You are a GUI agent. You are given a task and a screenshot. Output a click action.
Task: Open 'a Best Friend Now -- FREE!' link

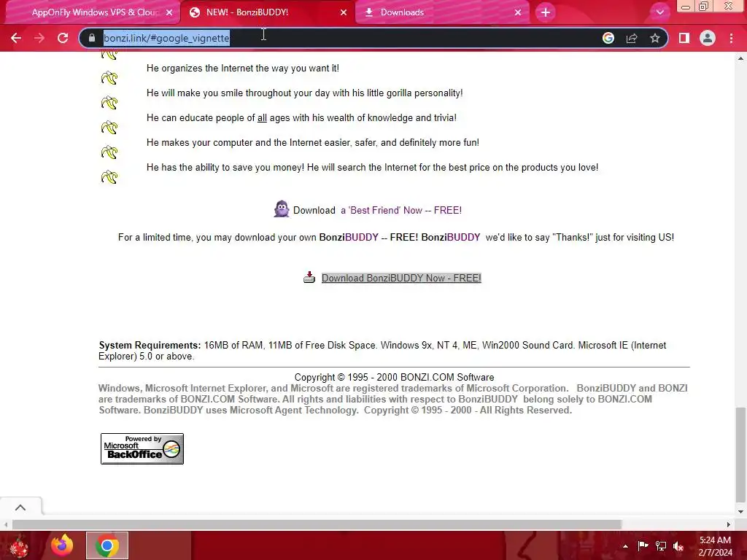(x=401, y=211)
